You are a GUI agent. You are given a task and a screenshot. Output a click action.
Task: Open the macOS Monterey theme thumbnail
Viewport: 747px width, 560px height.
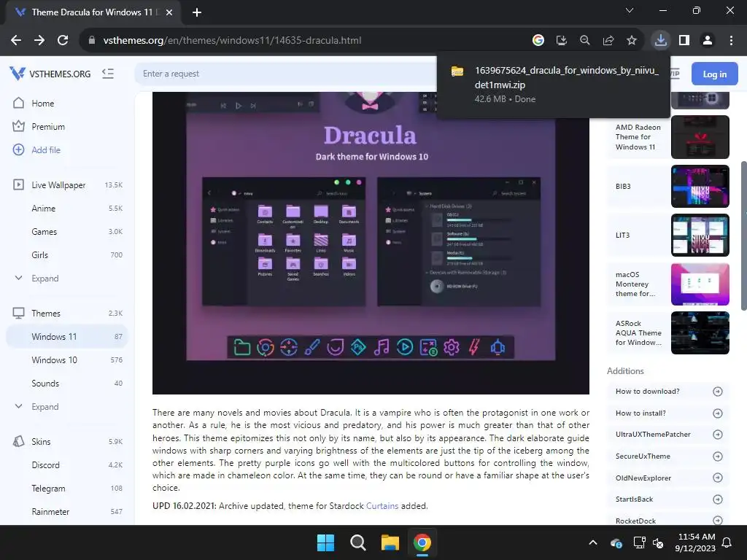pyautogui.click(x=700, y=284)
